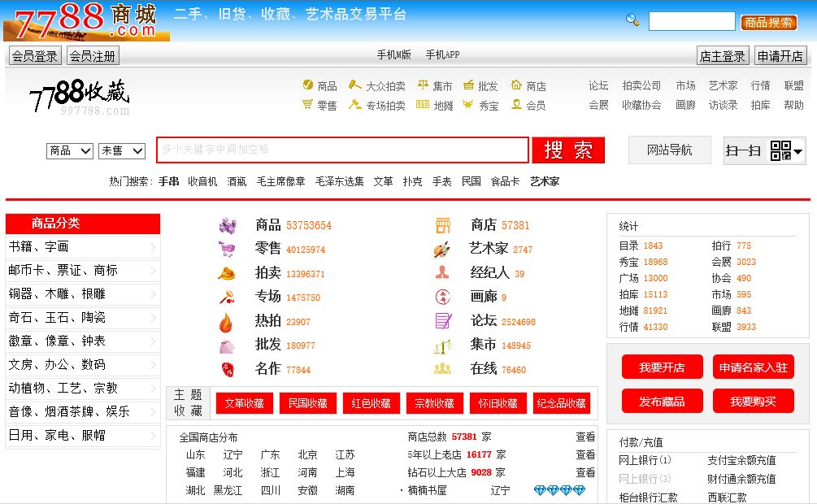Open the 论坛 nav item
Screen dimensions: 817x504
tap(598, 85)
